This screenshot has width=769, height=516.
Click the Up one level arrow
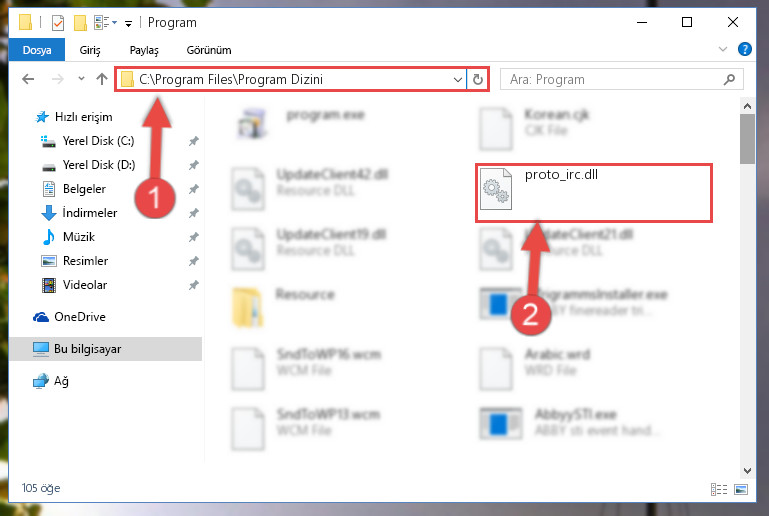pos(102,79)
